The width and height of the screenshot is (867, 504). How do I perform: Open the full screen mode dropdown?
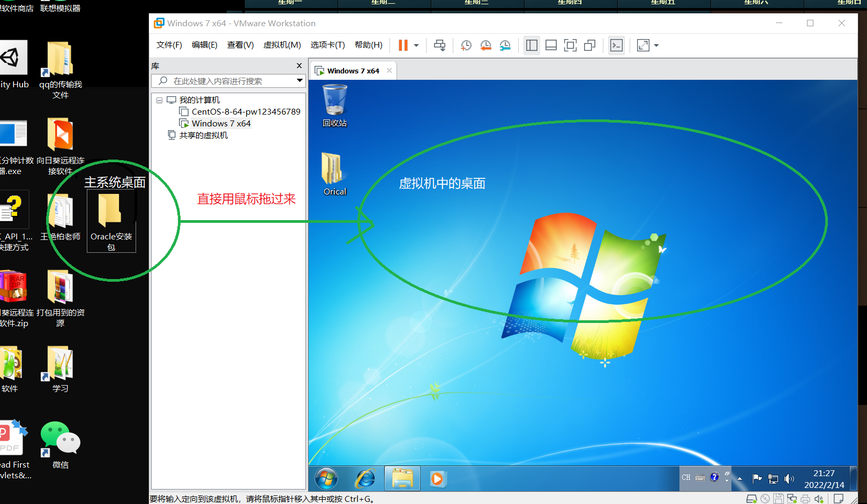click(x=656, y=45)
